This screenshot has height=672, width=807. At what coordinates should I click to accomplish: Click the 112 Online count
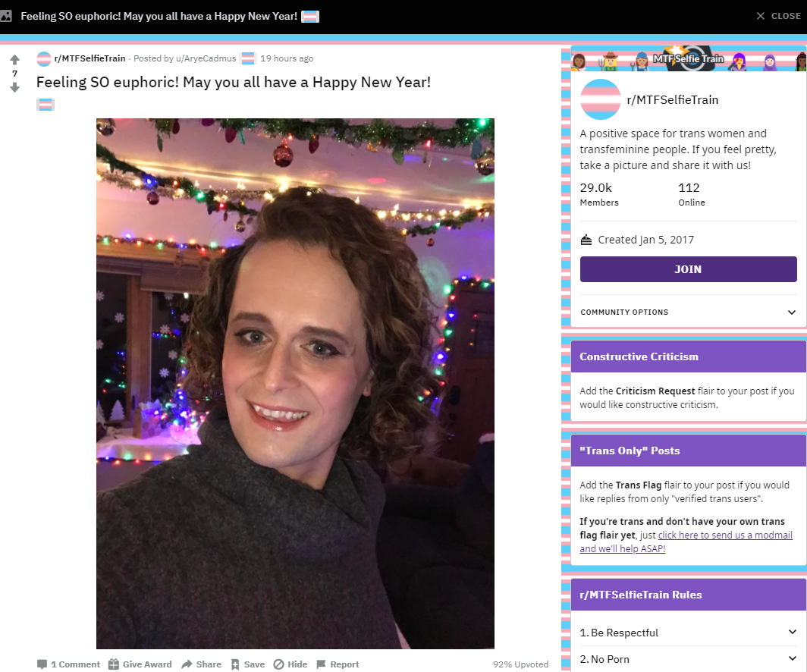(x=691, y=194)
